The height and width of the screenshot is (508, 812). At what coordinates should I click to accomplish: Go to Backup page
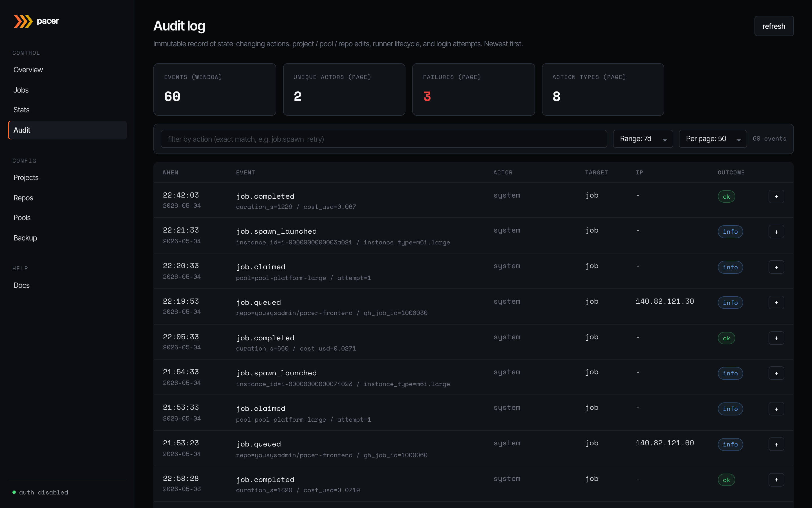pyautogui.click(x=25, y=238)
